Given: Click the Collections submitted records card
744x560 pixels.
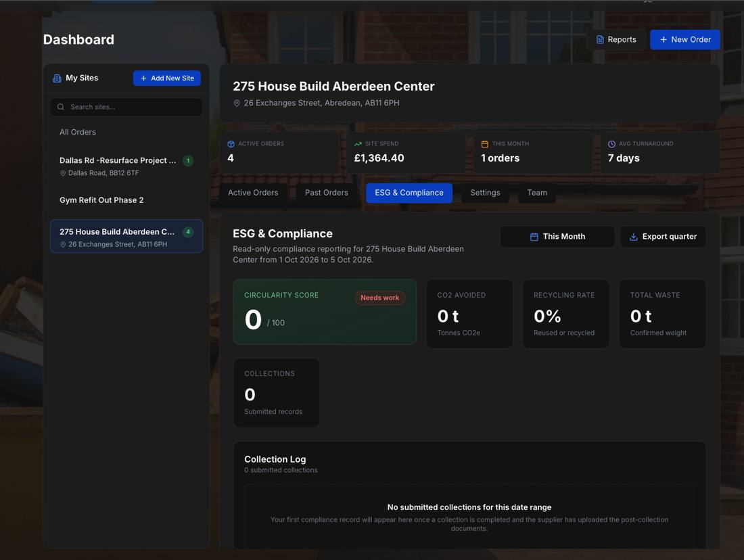Looking at the screenshot, I should [276, 392].
